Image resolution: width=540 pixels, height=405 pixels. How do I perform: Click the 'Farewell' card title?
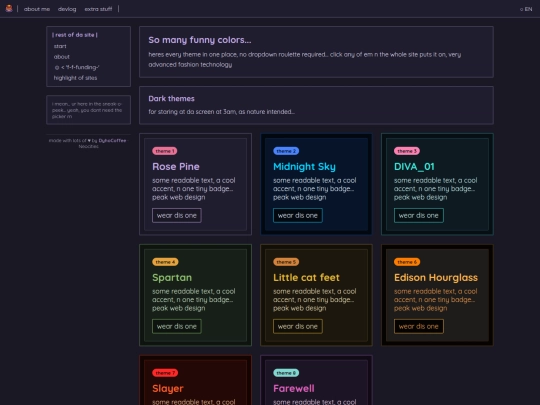(x=294, y=388)
